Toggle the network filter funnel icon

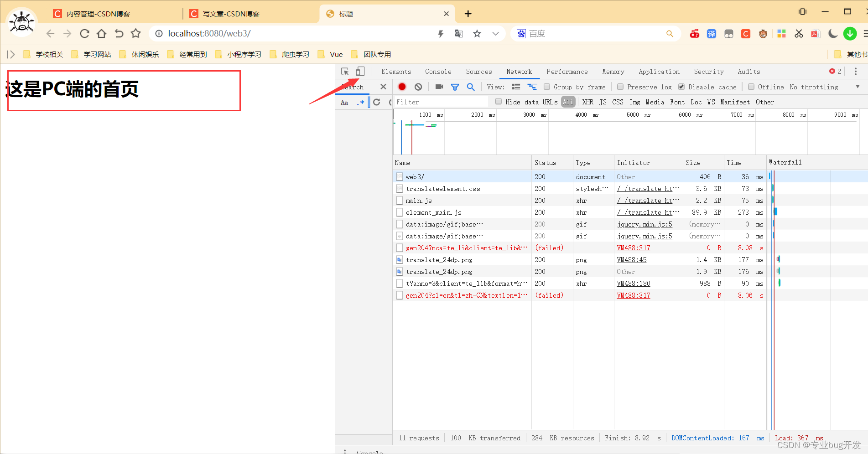pyautogui.click(x=455, y=87)
